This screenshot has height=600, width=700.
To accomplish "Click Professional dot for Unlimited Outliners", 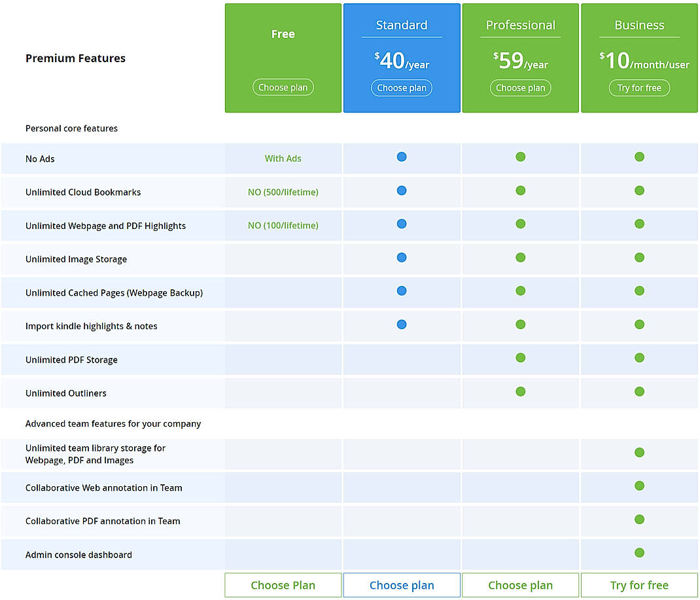I will [521, 391].
